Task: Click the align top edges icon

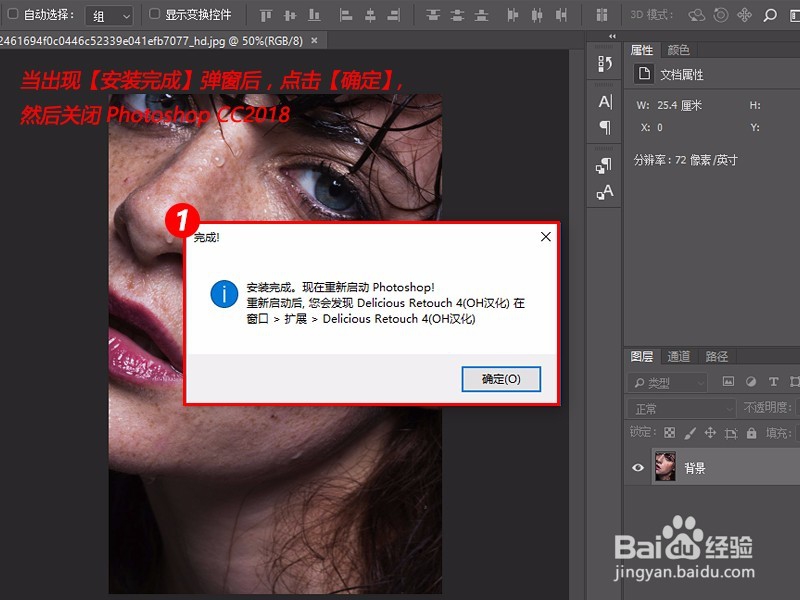Action: [266, 16]
